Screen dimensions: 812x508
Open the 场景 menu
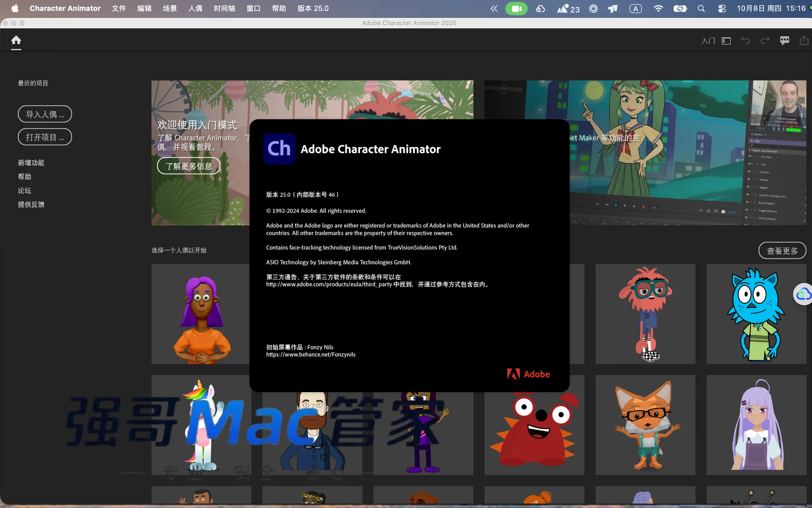click(170, 8)
